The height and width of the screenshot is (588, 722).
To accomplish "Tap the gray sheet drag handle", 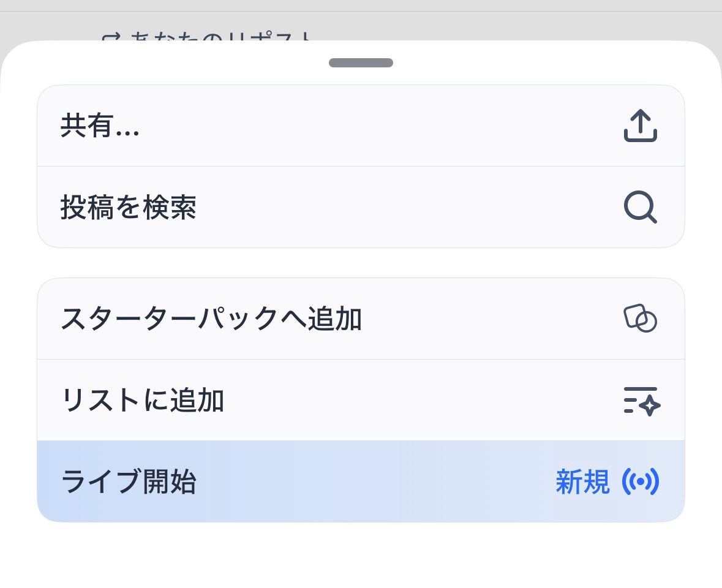I will (x=361, y=62).
